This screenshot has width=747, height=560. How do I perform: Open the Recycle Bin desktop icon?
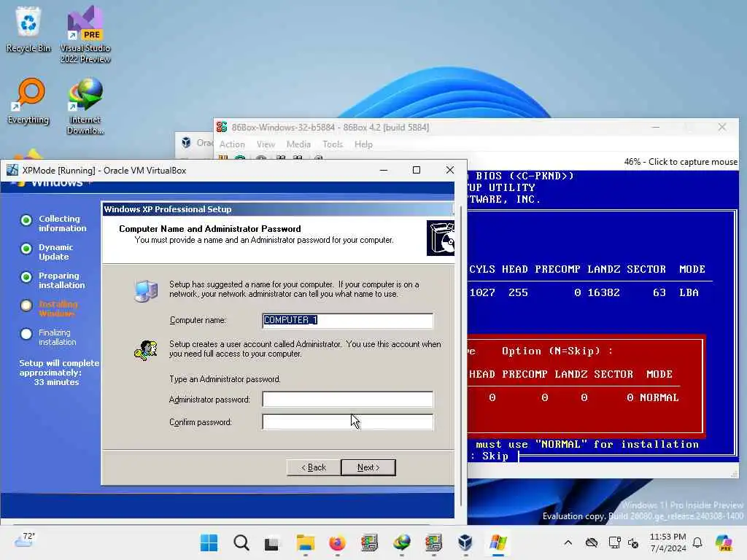click(28, 29)
